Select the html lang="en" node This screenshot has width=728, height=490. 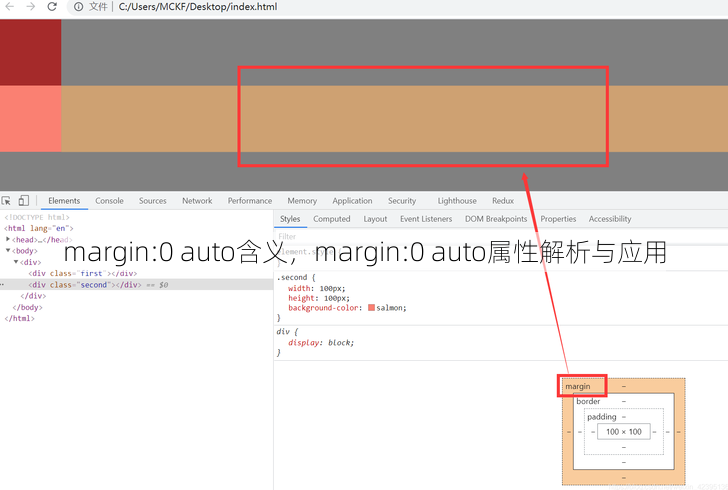click(x=39, y=228)
